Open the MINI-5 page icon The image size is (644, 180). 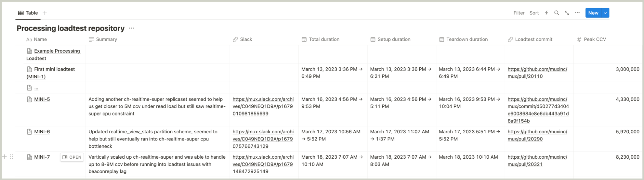point(29,100)
